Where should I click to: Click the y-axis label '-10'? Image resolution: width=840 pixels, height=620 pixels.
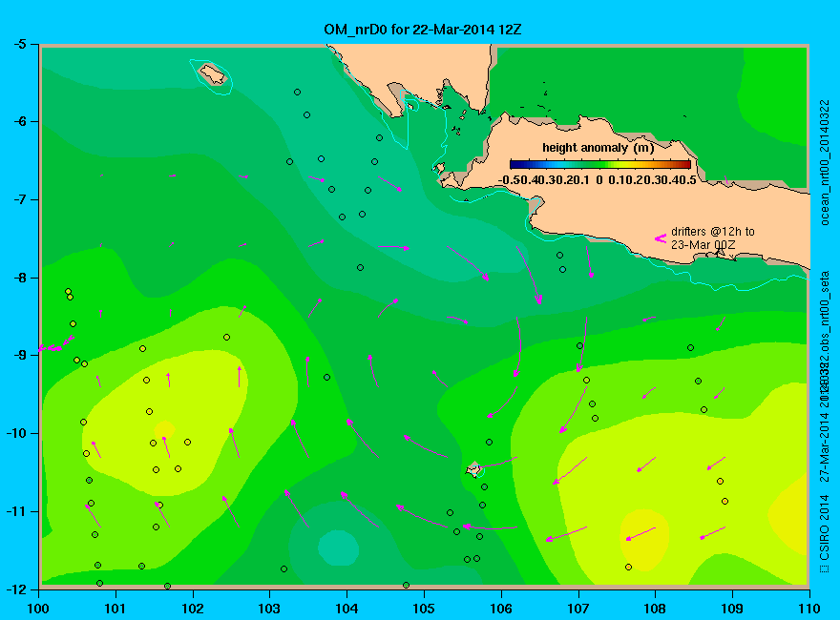coord(16,433)
